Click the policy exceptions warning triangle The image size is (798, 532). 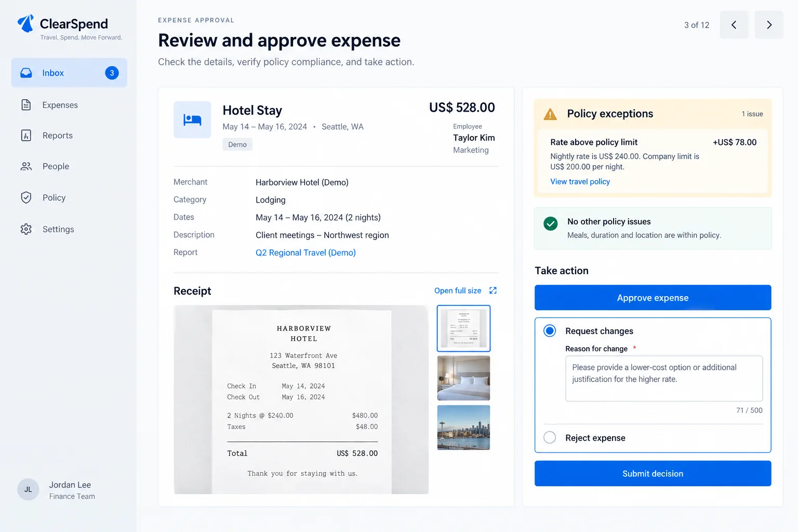tap(550, 114)
